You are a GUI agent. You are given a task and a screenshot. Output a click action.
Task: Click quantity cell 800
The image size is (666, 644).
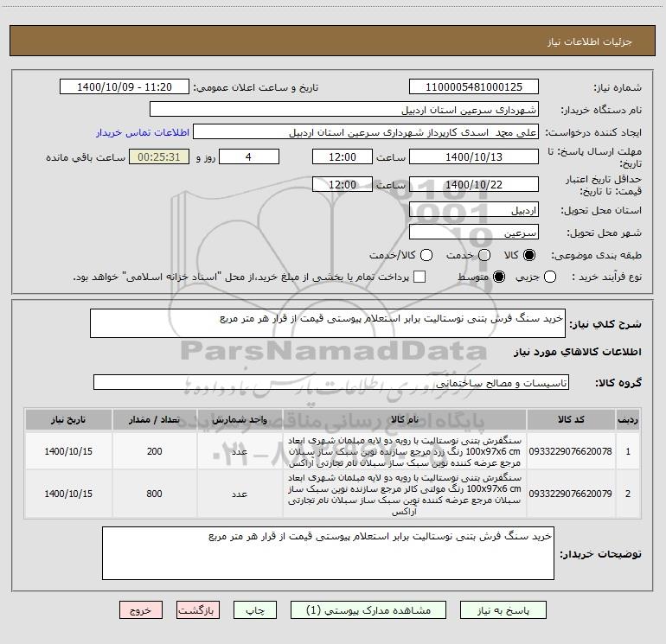155,494
